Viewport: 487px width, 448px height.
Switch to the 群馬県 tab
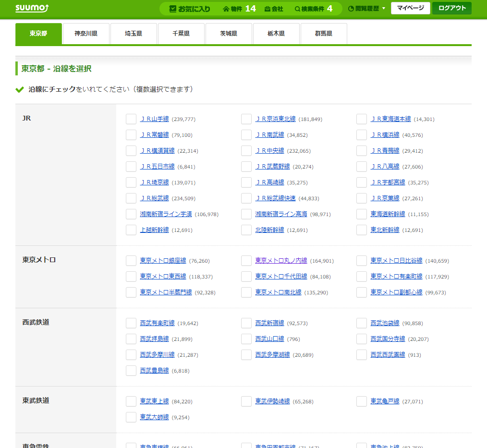click(324, 34)
